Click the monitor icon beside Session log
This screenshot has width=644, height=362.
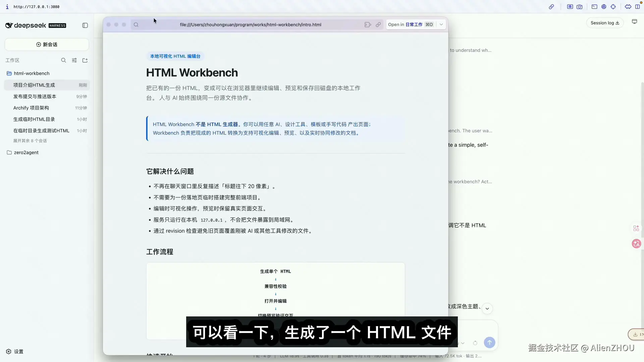(x=634, y=21)
